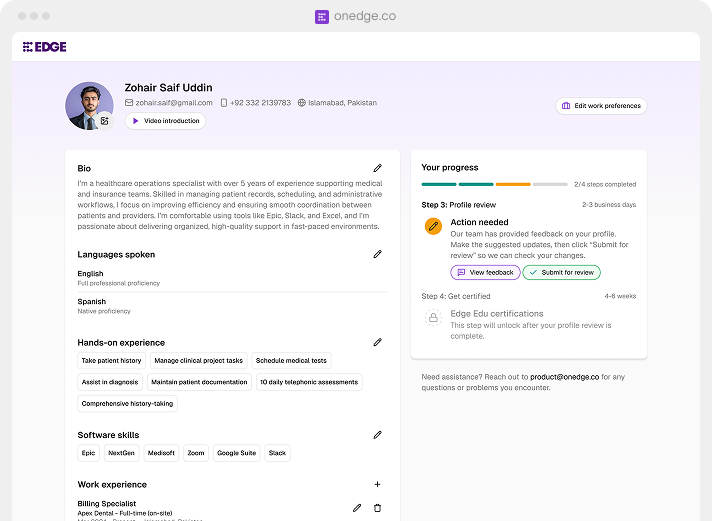The height and width of the screenshot is (521, 712).
Task: Click the locked Edge Edu certifications icon
Action: (x=433, y=318)
